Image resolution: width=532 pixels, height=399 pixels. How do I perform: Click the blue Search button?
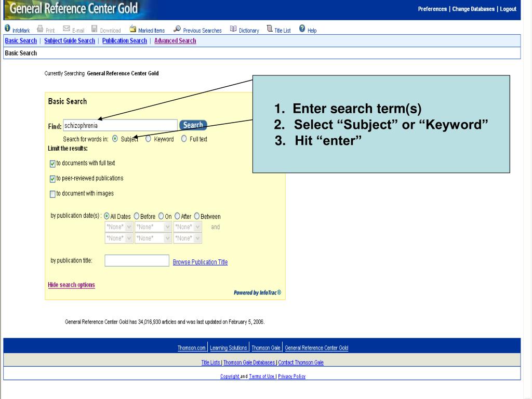pos(193,125)
